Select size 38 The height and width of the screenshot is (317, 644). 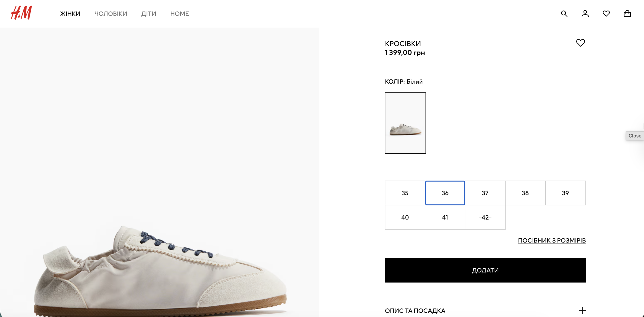[x=525, y=193]
